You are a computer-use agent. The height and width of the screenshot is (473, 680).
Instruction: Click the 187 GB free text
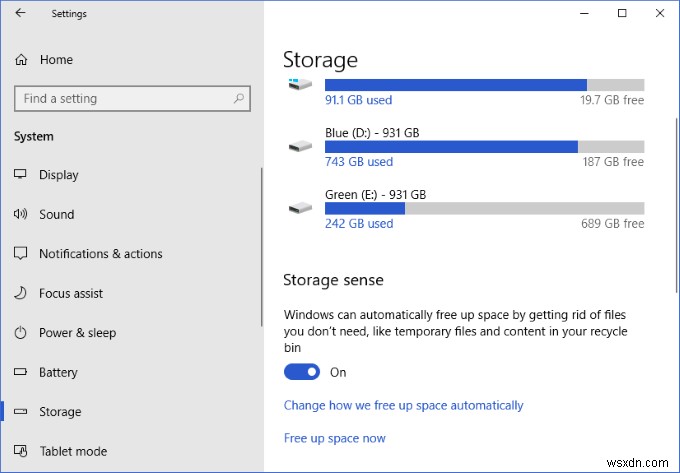613,162
